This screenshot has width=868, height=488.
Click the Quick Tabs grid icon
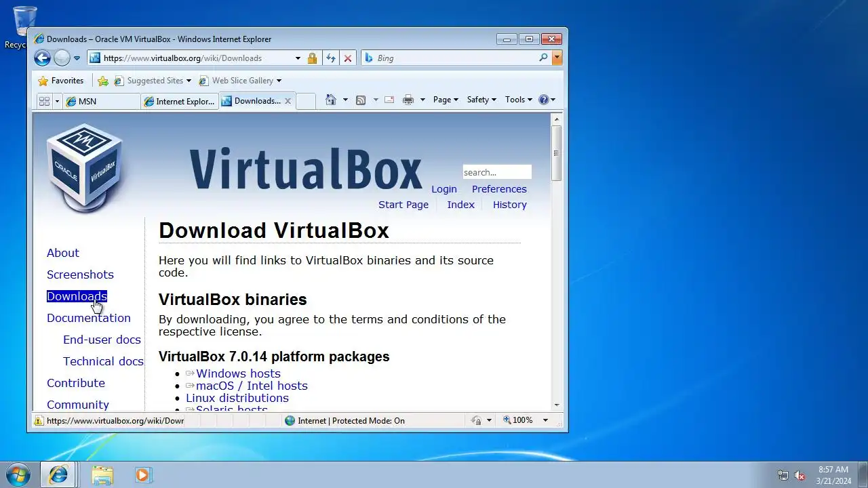coord(44,101)
